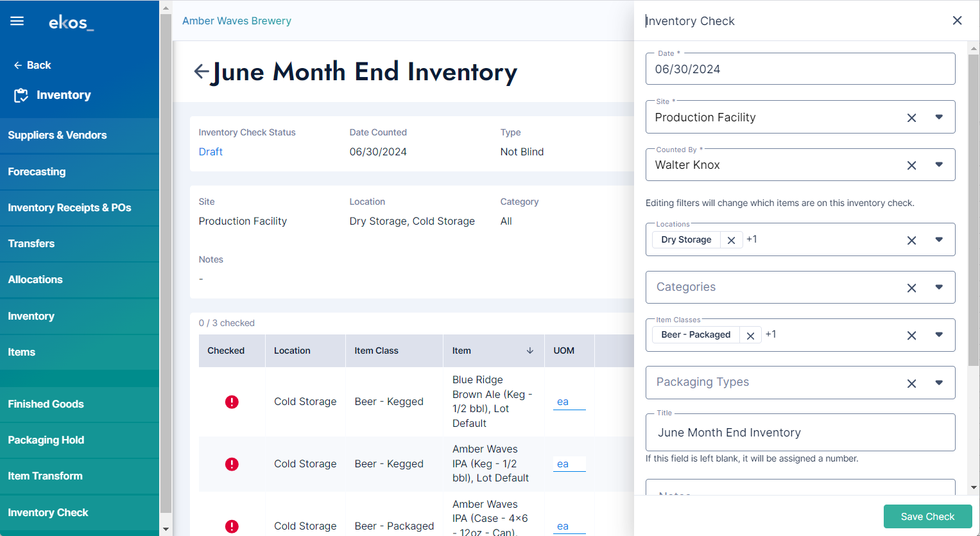Image resolution: width=980 pixels, height=536 pixels.
Task: Go to Allocations in sidebar
Action: (80, 279)
